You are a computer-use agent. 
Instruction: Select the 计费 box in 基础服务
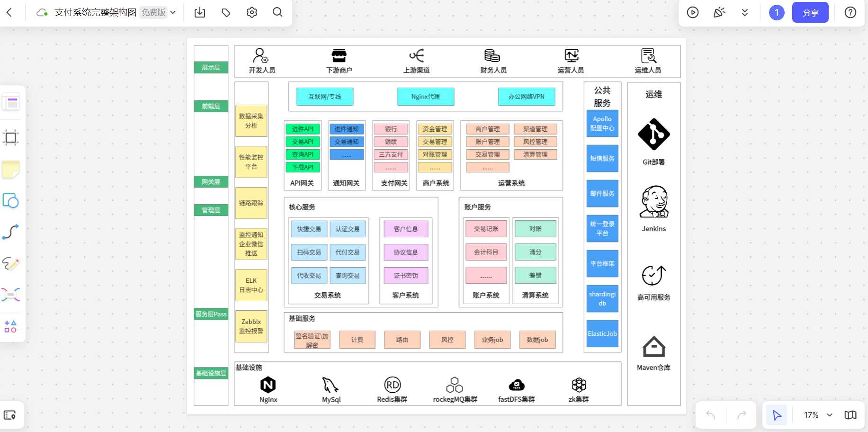[357, 340]
